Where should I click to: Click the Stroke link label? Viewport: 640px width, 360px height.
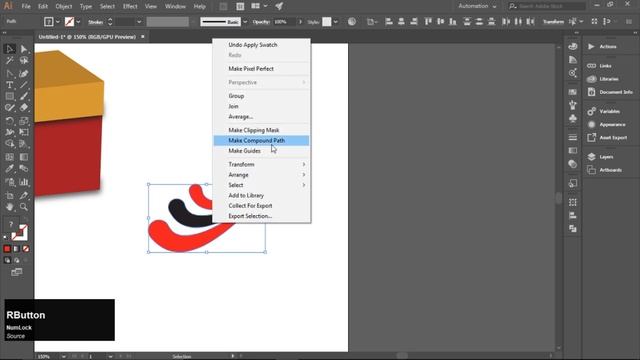(96, 22)
